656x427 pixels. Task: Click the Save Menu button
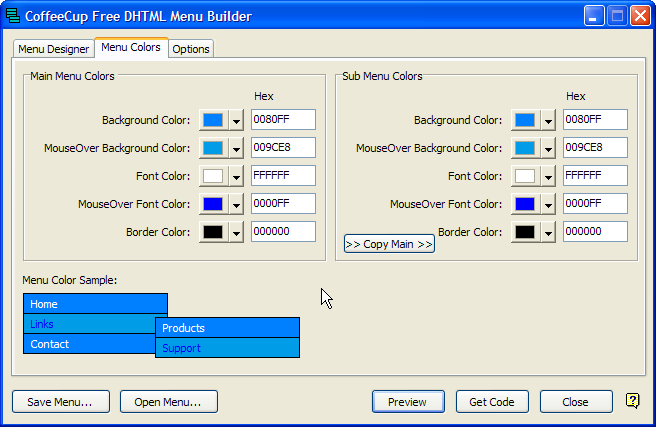pyautogui.click(x=60, y=402)
